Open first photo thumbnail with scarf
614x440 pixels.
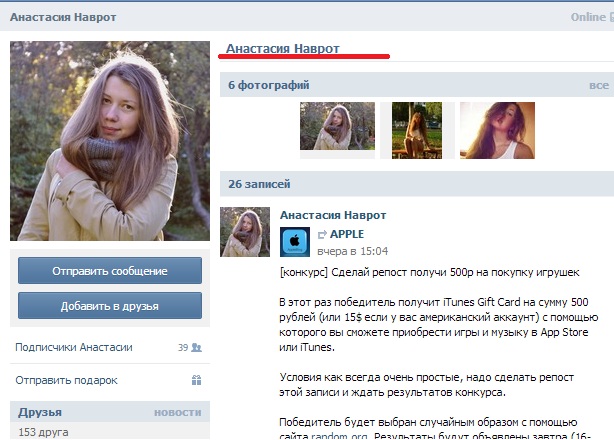coord(338,126)
